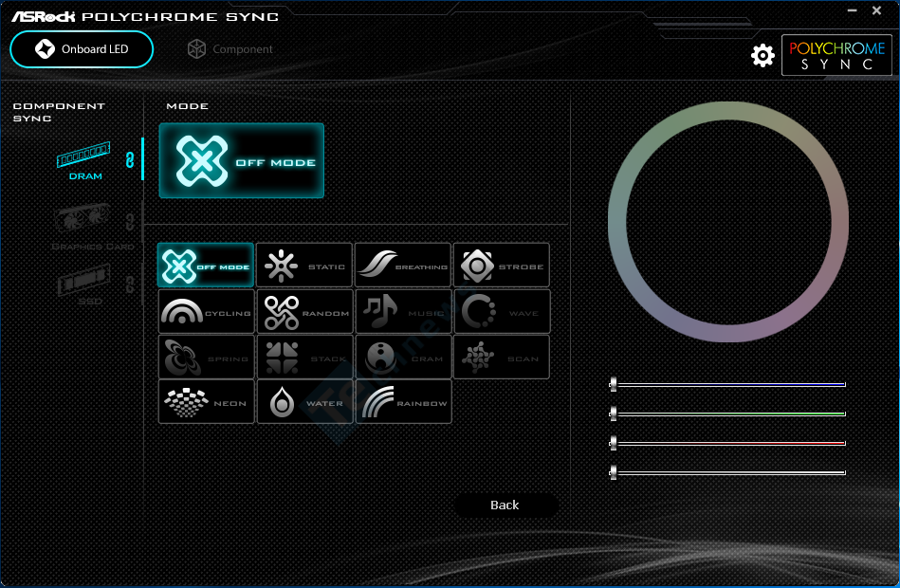The image size is (900, 588).
Task: Click the Polychrome Sync logo button
Action: pyautogui.click(x=836, y=55)
